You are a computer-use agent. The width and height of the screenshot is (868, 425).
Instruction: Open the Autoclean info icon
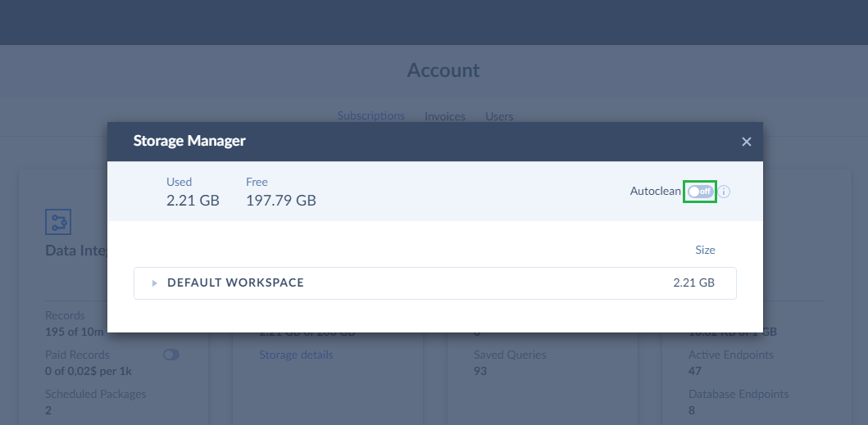[724, 192]
